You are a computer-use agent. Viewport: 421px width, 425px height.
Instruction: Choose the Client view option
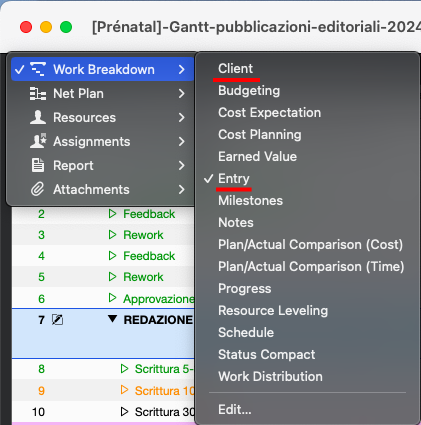coord(235,69)
